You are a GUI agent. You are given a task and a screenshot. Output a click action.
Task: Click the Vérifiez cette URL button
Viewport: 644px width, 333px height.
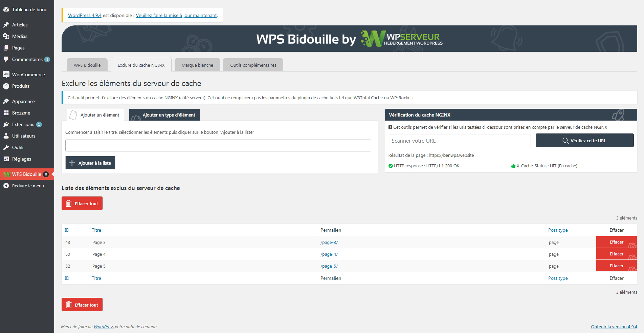pyautogui.click(x=584, y=140)
